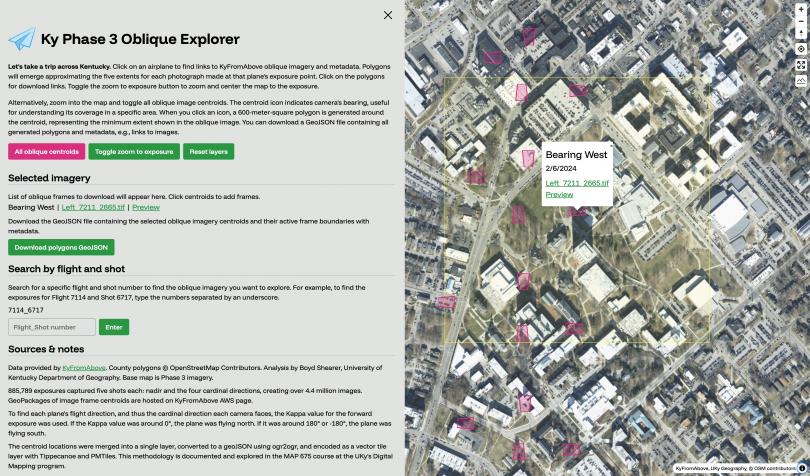Screen dimensions: 810x476
Task: Open Left_7211_2665.tif link in map popup
Action: coord(576,183)
